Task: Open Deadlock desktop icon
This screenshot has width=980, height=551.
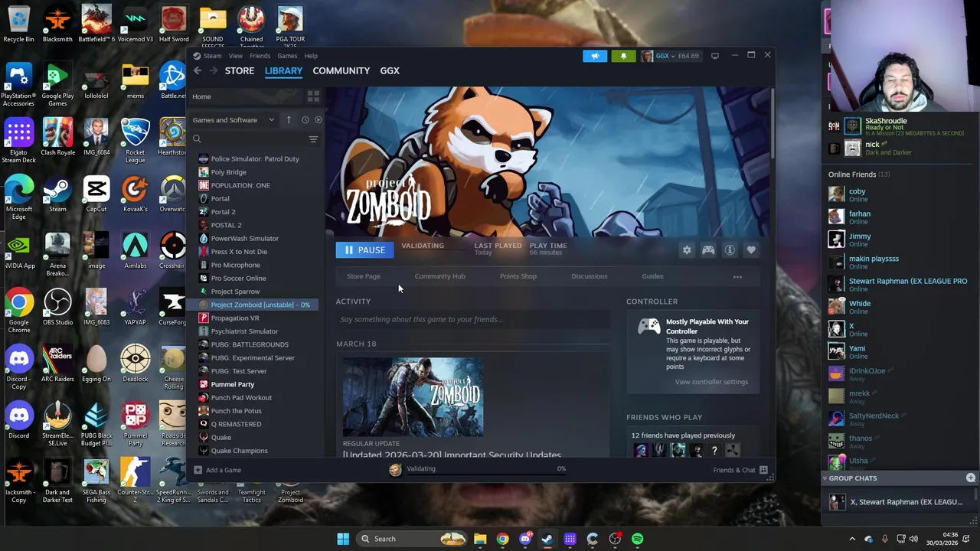Action: (x=135, y=364)
